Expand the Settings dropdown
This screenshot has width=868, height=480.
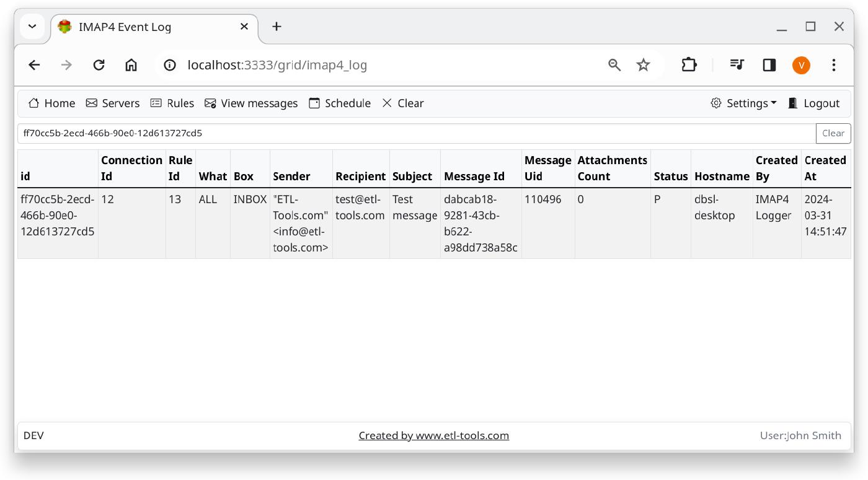click(743, 103)
